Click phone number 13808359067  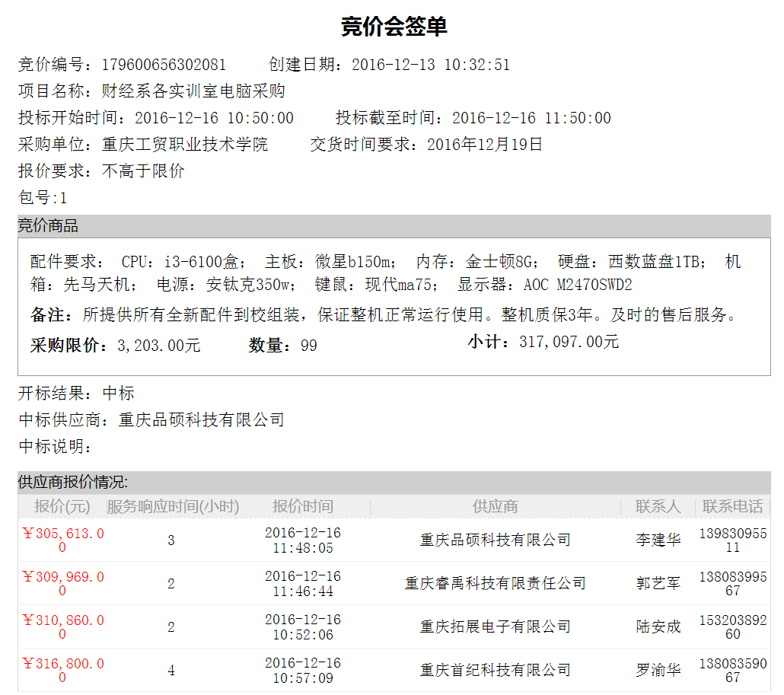[732, 671]
